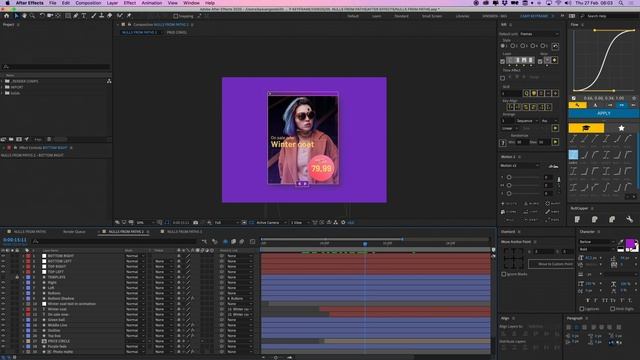Open the Motion v2 dropdown
The width and height of the screenshot is (640, 360).
click(x=520, y=165)
